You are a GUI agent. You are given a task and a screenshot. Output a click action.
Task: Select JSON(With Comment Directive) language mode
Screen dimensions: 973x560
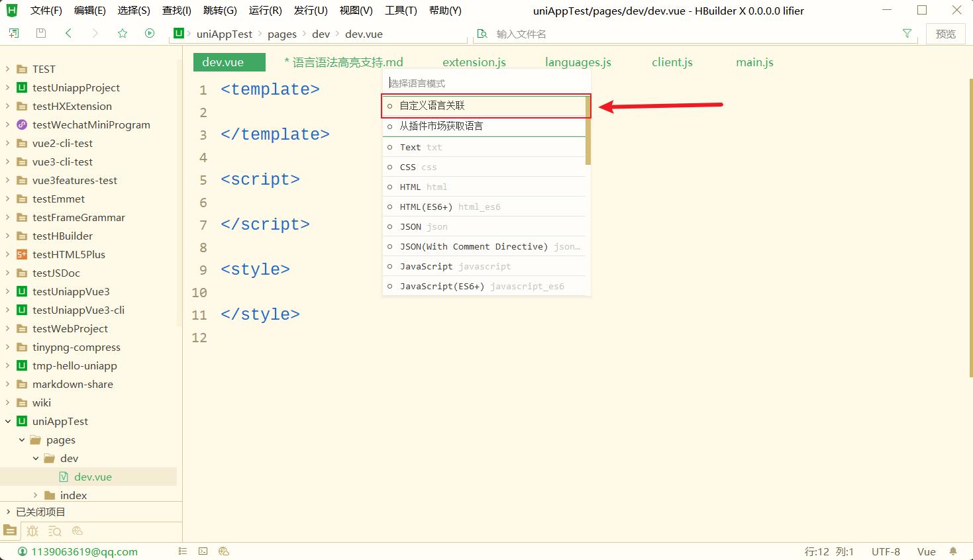pyautogui.click(x=484, y=246)
